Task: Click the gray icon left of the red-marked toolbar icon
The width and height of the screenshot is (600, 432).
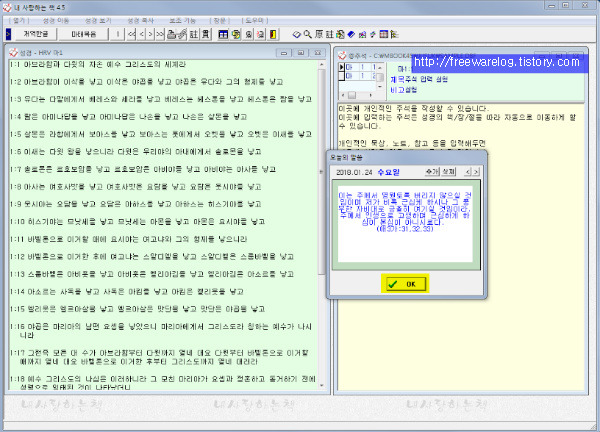Action: [249, 34]
